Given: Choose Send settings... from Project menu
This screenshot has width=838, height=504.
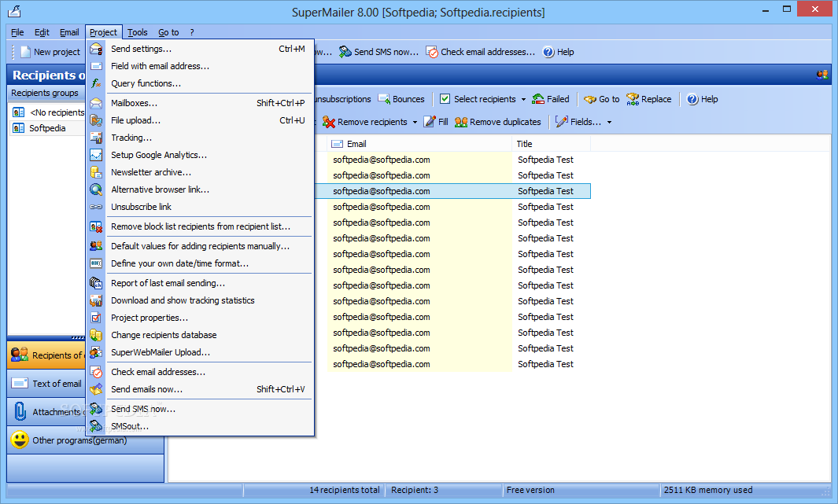Looking at the screenshot, I should pos(200,49).
